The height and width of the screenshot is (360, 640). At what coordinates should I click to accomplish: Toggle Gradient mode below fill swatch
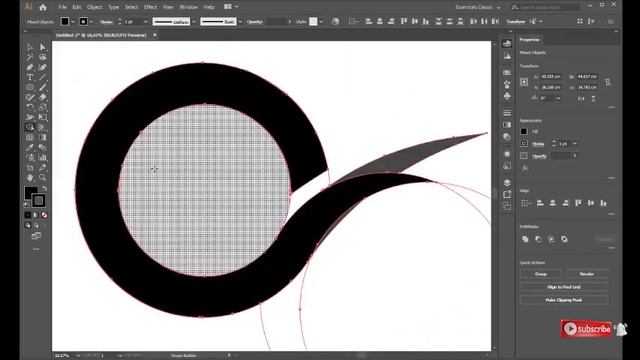point(36,215)
